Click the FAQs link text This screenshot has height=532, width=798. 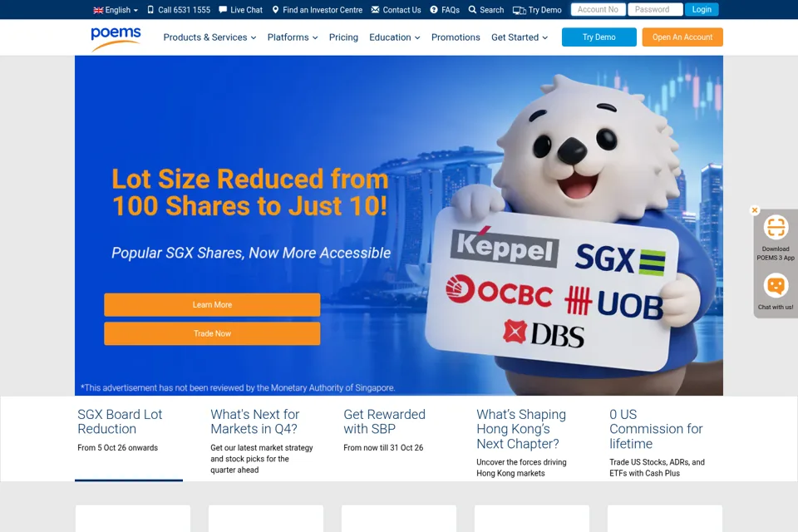point(451,10)
